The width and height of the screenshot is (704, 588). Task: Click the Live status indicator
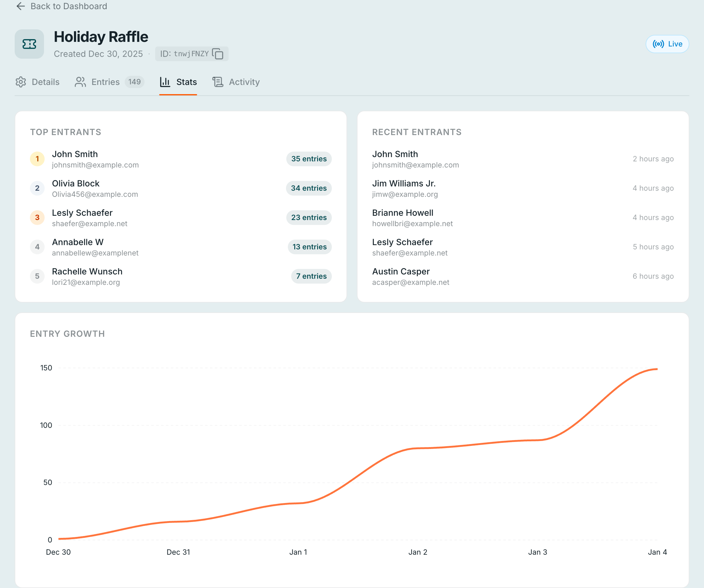tap(667, 44)
